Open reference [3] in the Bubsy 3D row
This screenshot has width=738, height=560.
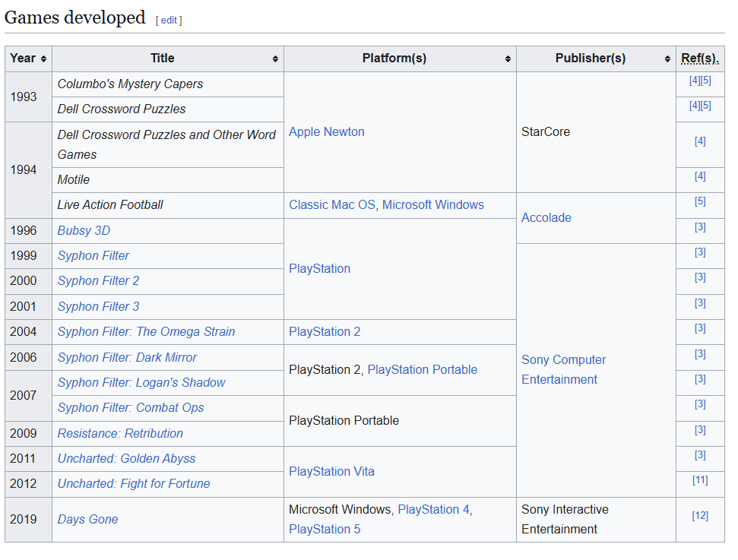coord(700,227)
